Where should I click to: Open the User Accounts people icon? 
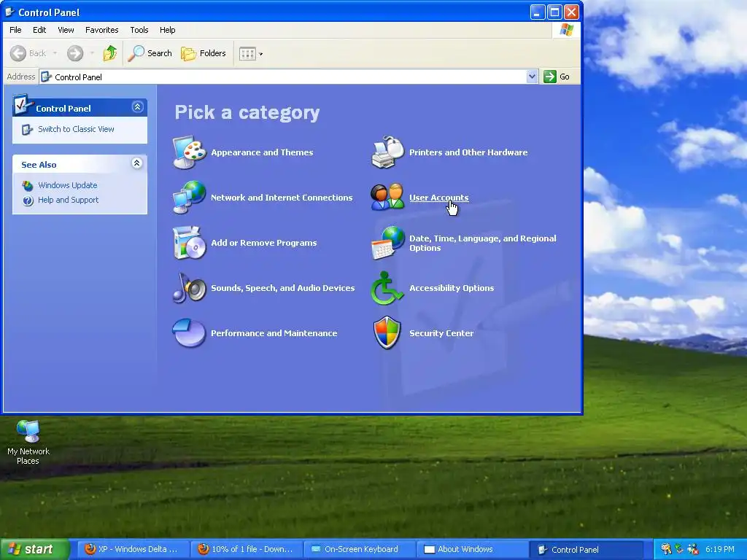tap(387, 198)
